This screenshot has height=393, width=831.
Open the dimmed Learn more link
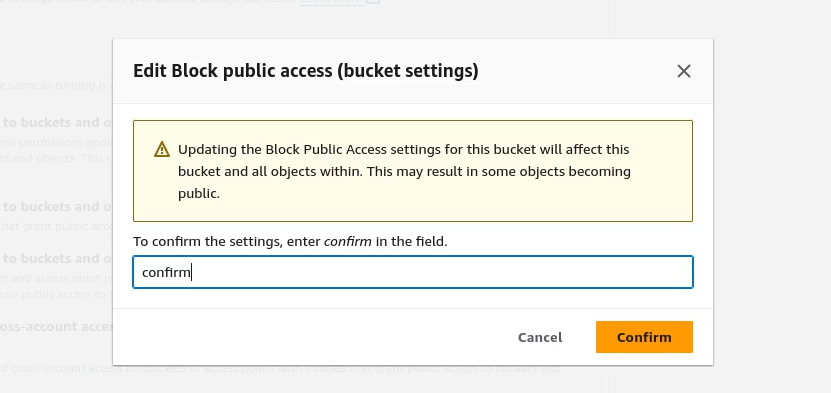[x=331, y=2]
